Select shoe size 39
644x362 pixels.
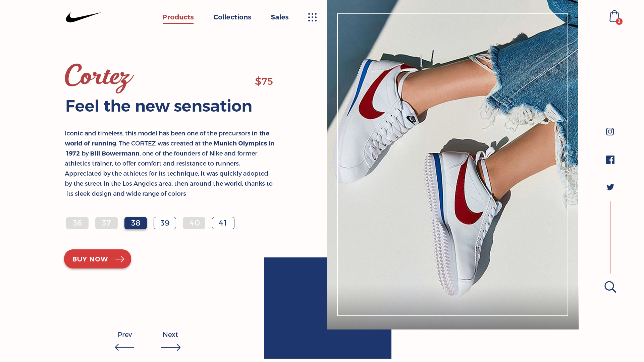[165, 223]
